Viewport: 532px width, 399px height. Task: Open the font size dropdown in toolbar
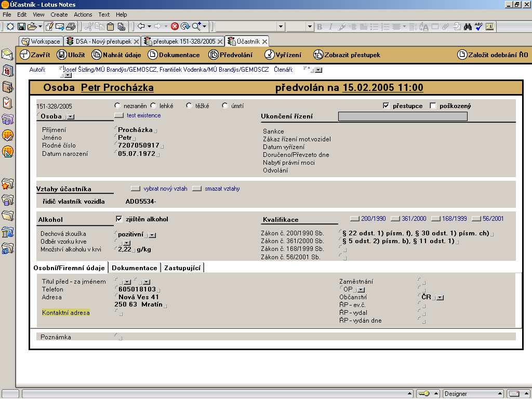310,26
